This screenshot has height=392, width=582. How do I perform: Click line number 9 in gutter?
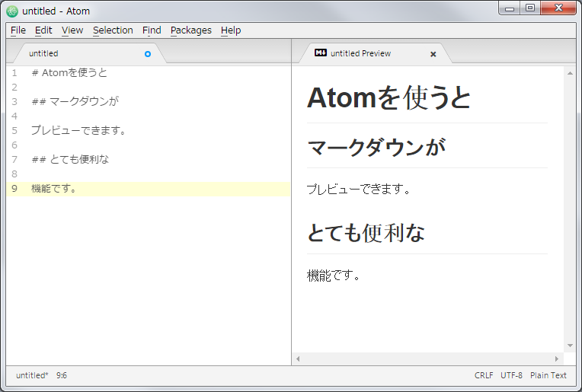pos(14,189)
